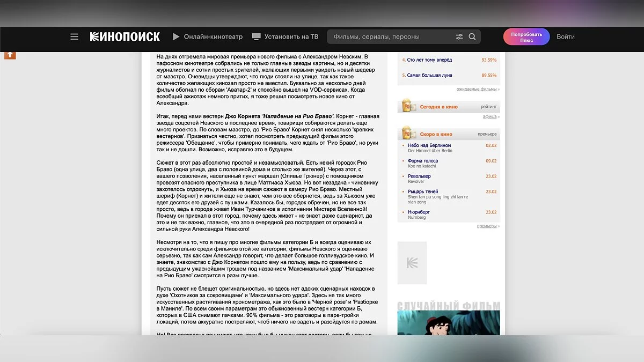Follow the афиша link
The image size is (644, 362).
[489, 116]
